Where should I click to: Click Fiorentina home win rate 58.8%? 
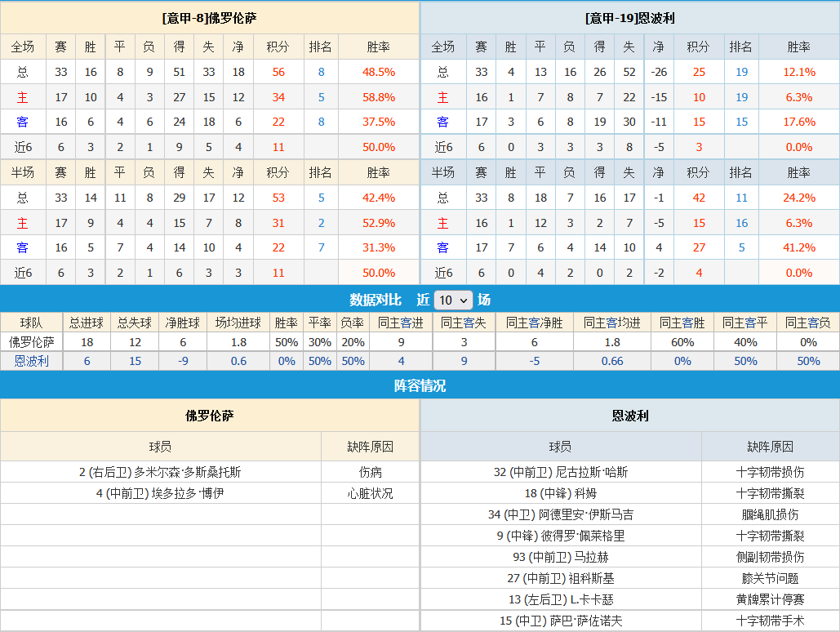pyautogui.click(x=379, y=97)
